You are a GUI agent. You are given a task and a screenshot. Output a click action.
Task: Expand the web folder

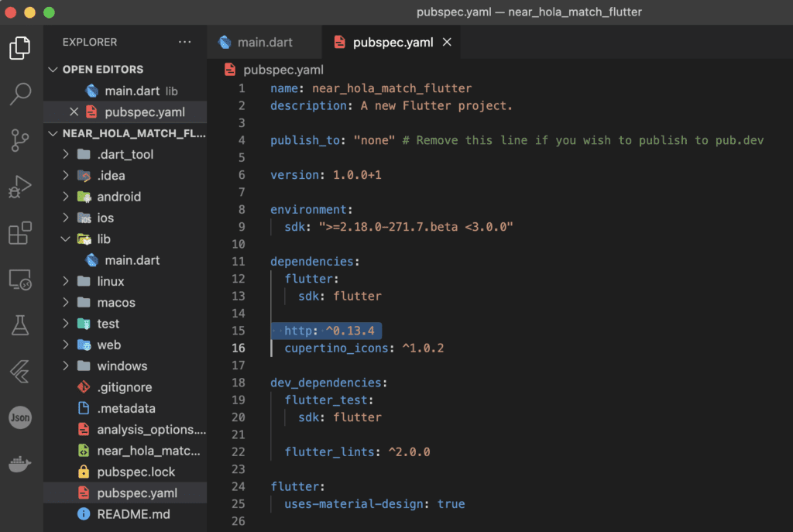[x=125, y=345]
